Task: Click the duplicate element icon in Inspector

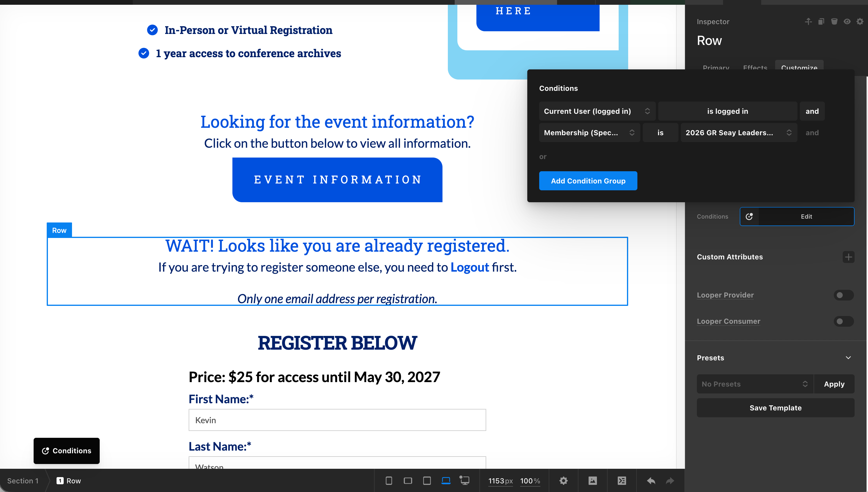Action: click(821, 22)
